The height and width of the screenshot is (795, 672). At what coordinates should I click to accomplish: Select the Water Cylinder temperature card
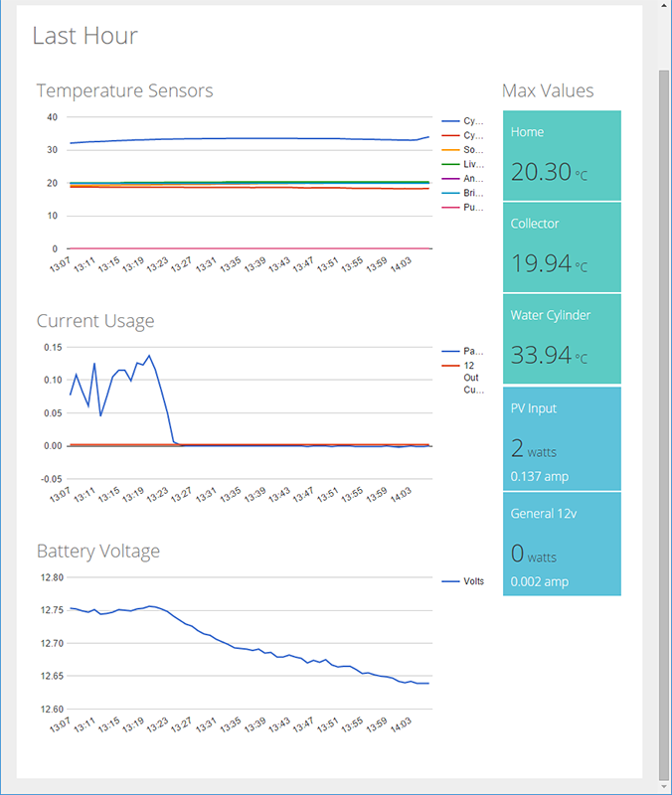[x=562, y=339]
